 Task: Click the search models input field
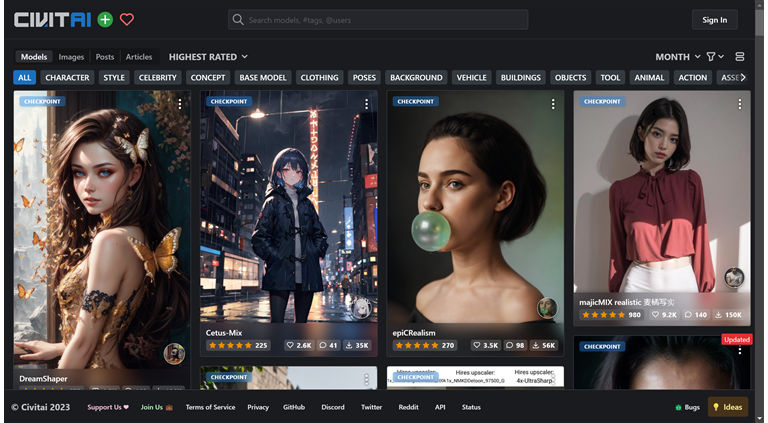click(x=380, y=19)
